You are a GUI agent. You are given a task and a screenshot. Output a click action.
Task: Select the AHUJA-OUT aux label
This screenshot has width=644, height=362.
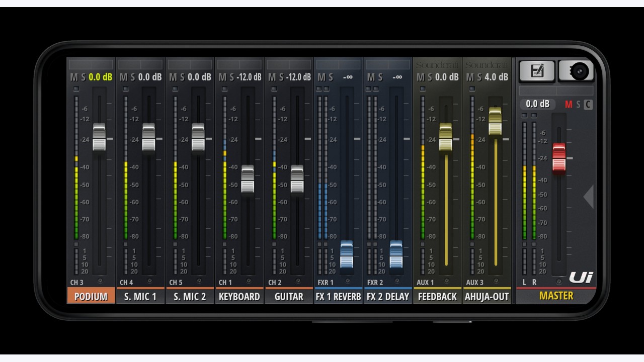point(487,297)
